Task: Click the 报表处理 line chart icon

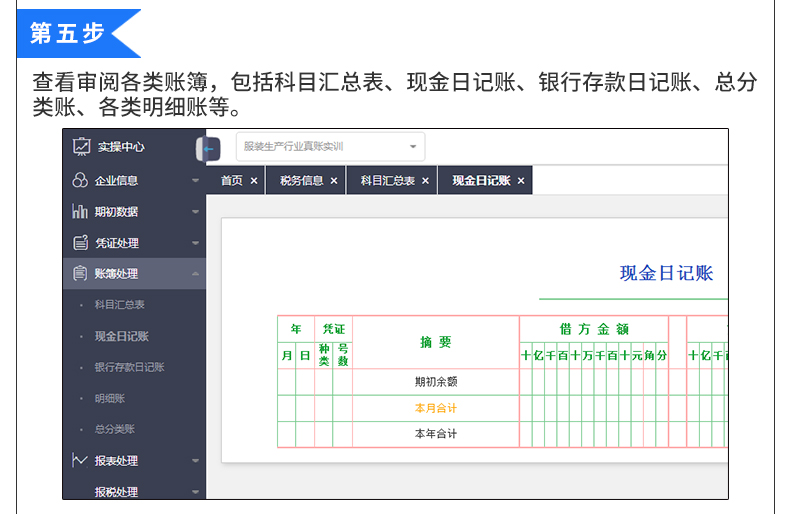Action: (x=80, y=460)
